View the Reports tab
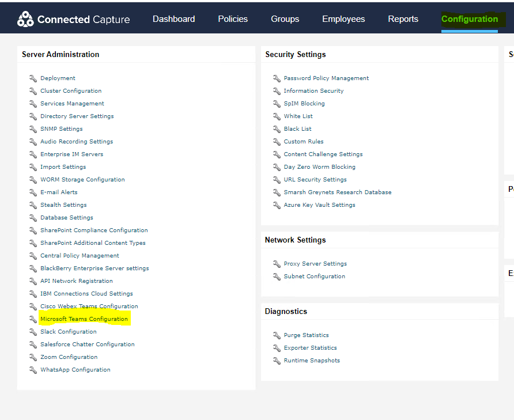Screen dimensions: 514x420 tap(403, 19)
